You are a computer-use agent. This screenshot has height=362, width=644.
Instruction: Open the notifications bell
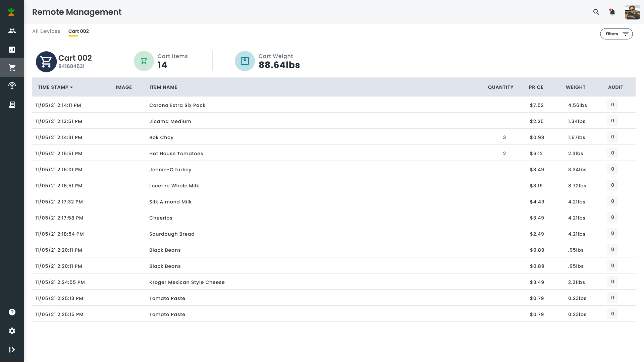tap(612, 12)
